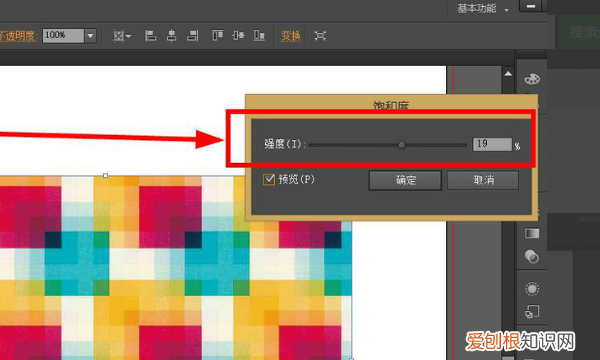Click the 强度 percentage value field

tap(492, 144)
